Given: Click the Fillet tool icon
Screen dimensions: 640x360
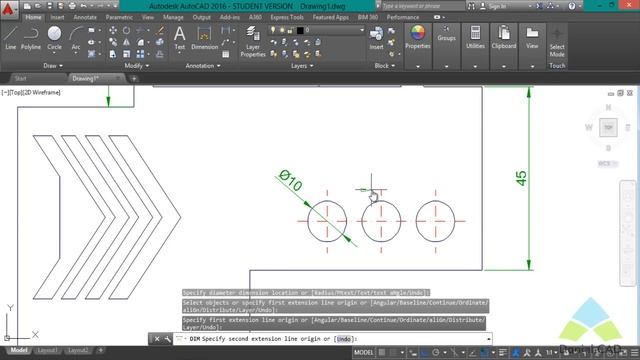Looking at the screenshot, I should click(x=140, y=42).
